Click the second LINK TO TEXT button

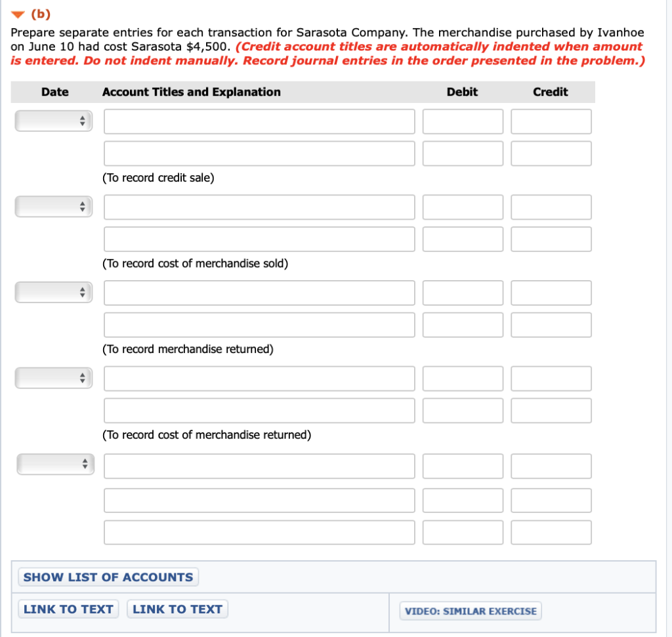177,609
